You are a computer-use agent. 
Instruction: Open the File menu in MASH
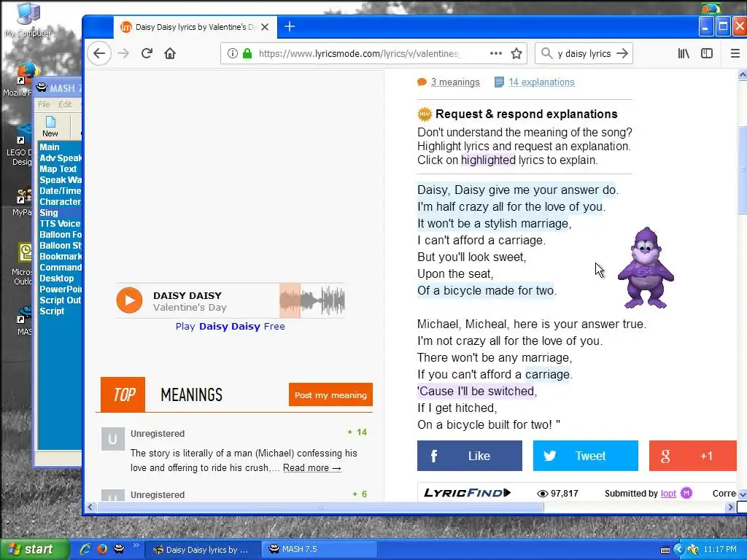coord(44,104)
